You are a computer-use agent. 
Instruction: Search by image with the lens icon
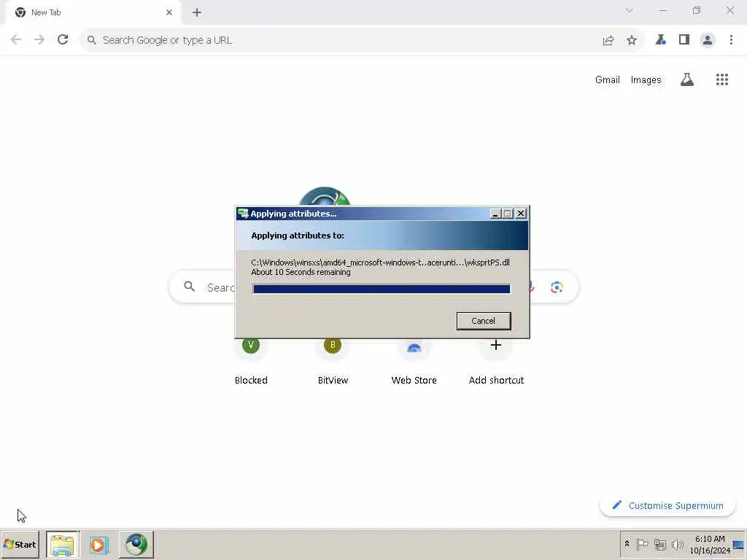(557, 287)
